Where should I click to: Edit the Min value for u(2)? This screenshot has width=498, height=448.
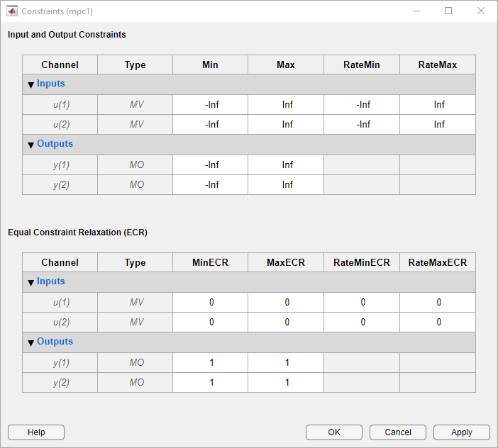[x=210, y=124]
